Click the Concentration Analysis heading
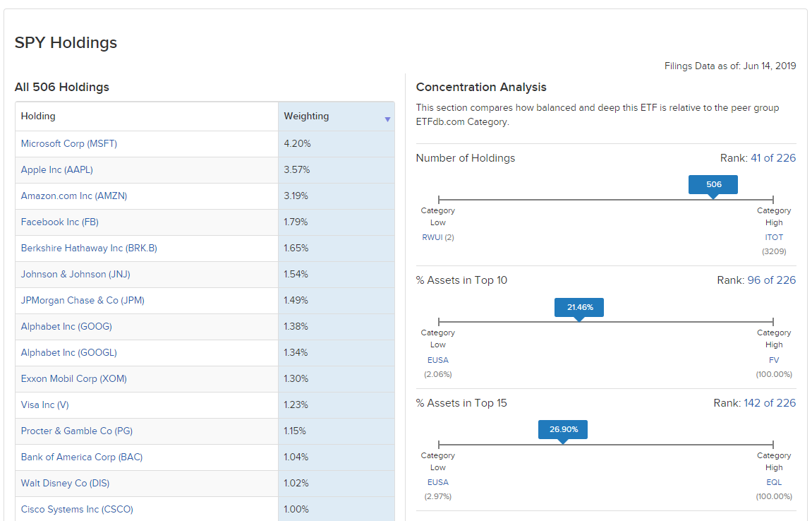 coord(481,87)
